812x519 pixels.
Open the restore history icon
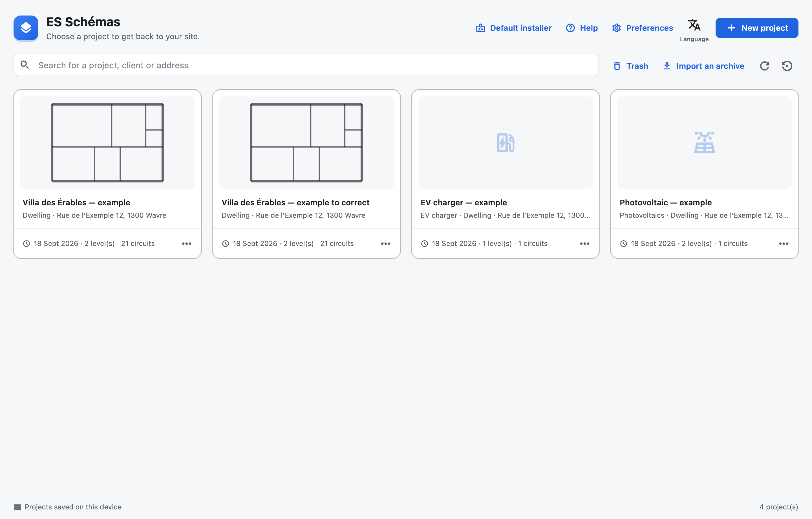[x=787, y=66]
